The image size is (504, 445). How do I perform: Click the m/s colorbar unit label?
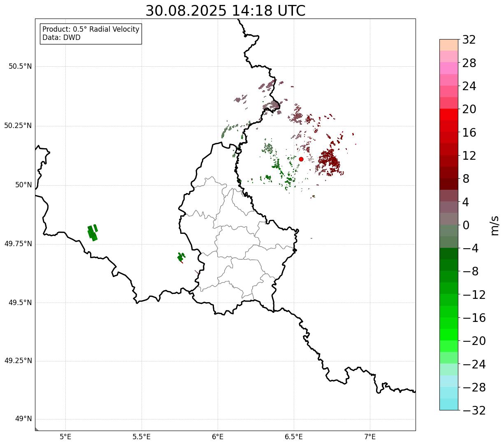tap(495, 225)
